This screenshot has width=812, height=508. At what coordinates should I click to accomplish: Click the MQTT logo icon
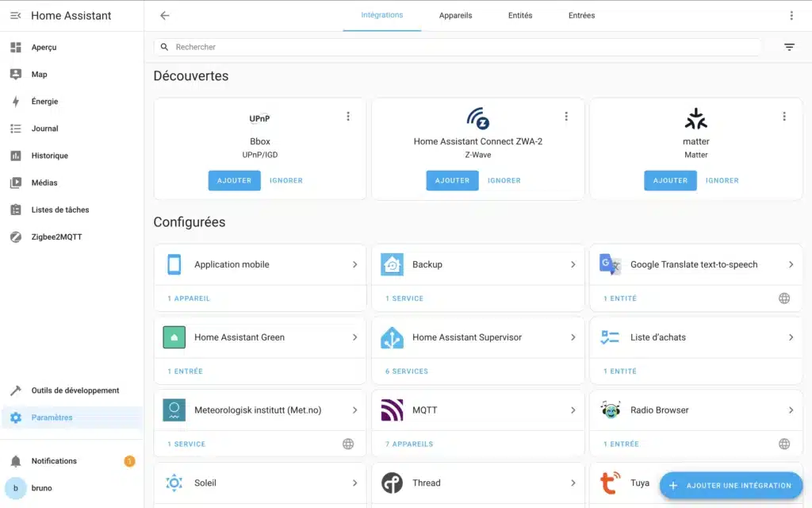[392, 410]
